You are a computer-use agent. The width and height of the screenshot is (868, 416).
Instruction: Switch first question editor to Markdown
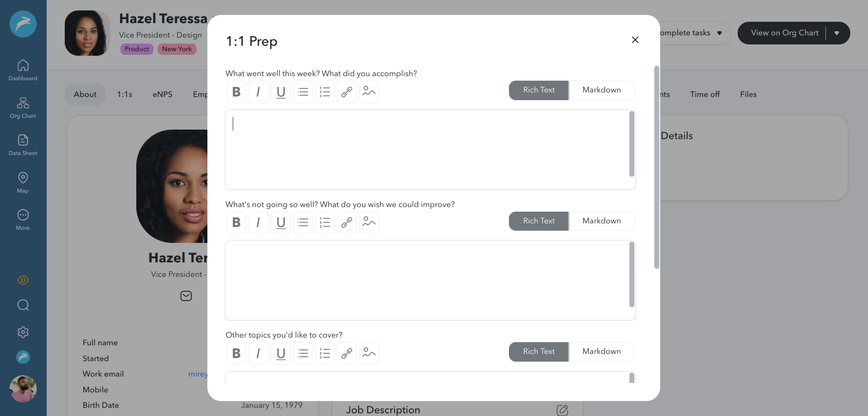pos(601,90)
